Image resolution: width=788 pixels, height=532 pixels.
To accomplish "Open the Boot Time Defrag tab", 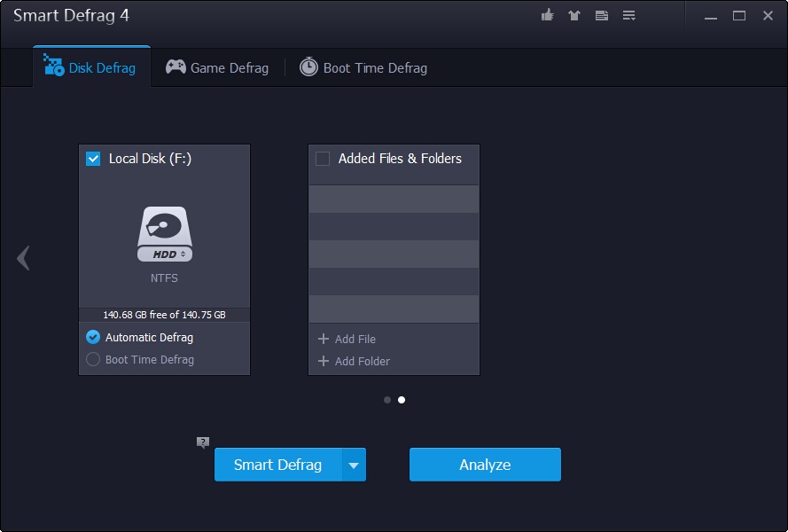I will pos(363,67).
